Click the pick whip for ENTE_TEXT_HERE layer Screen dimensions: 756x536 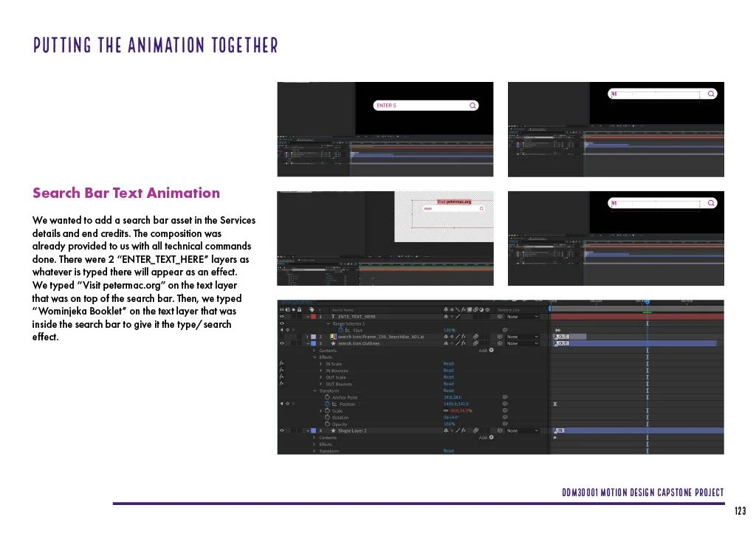pos(500,317)
